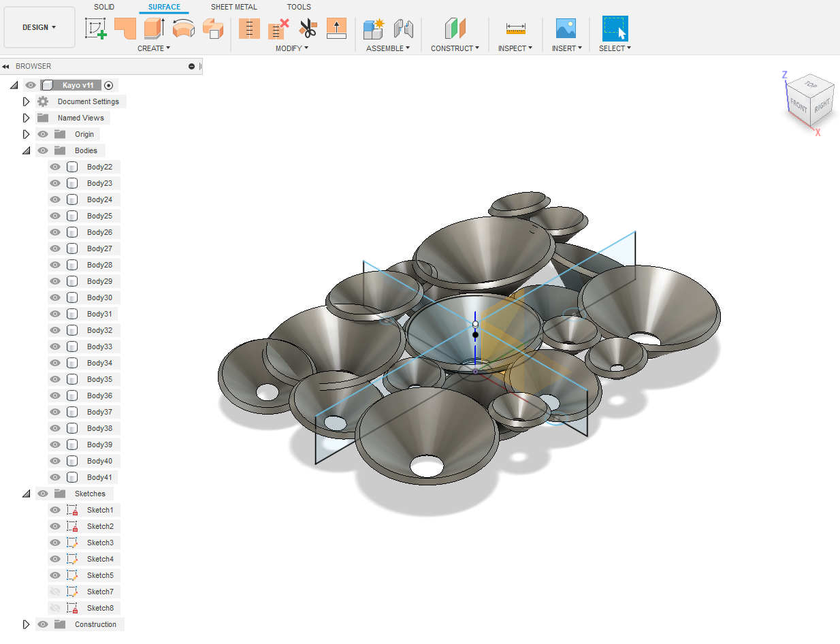
Task: Expand the Document Settings node
Action: click(x=27, y=101)
